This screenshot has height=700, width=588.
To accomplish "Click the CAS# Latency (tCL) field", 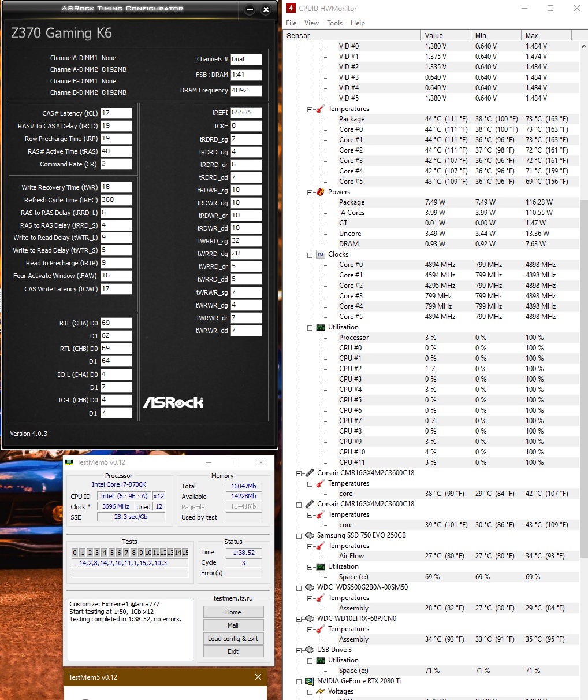I will click(x=116, y=113).
